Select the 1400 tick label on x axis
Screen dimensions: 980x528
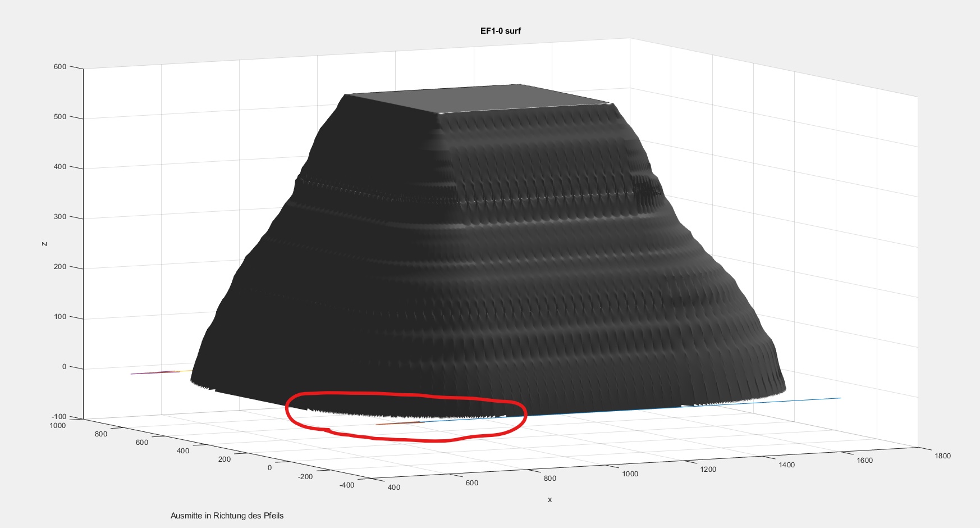coord(786,465)
